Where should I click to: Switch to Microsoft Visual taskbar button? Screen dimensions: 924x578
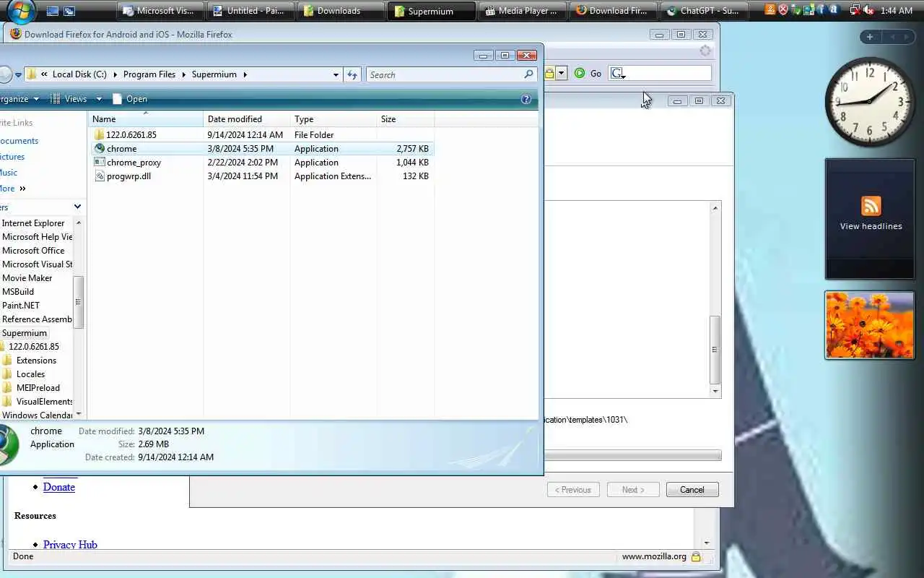click(x=160, y=11)
